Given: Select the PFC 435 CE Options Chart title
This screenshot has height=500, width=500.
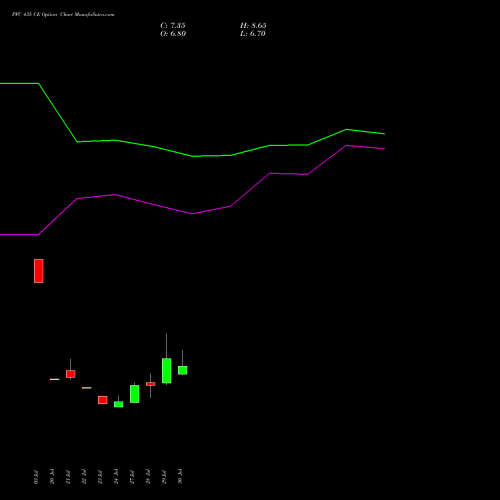Looking at the screenshot, I should [63, 15].
